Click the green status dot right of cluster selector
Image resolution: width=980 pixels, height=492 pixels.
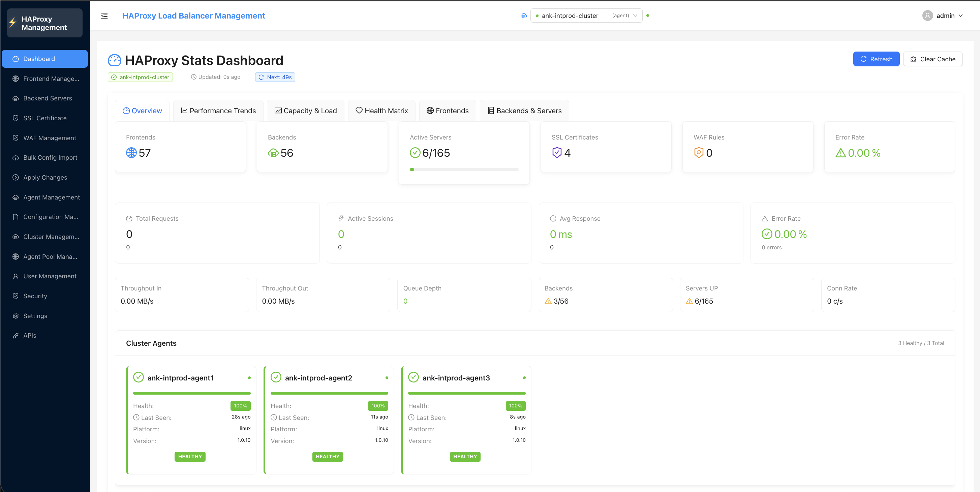(x=647, y=16)
